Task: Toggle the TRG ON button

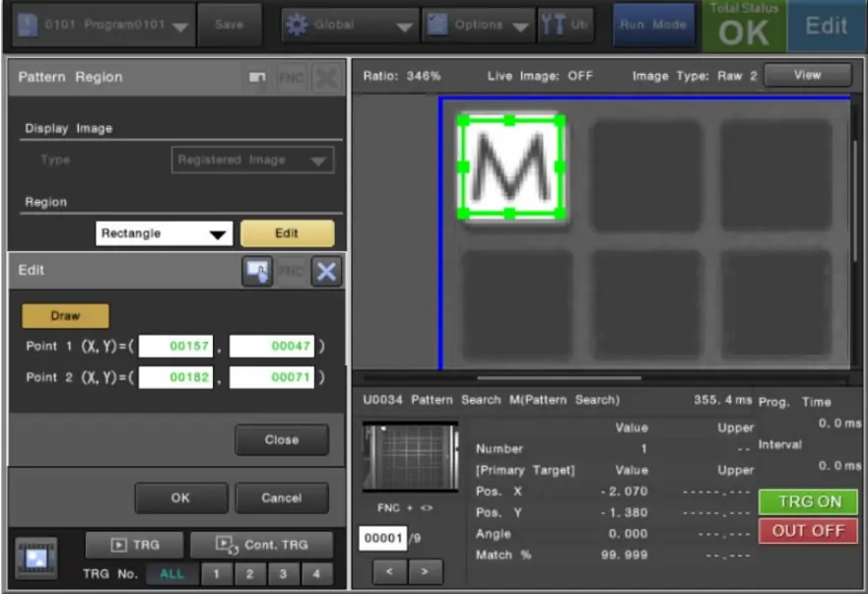Action: tap(809, 501)
